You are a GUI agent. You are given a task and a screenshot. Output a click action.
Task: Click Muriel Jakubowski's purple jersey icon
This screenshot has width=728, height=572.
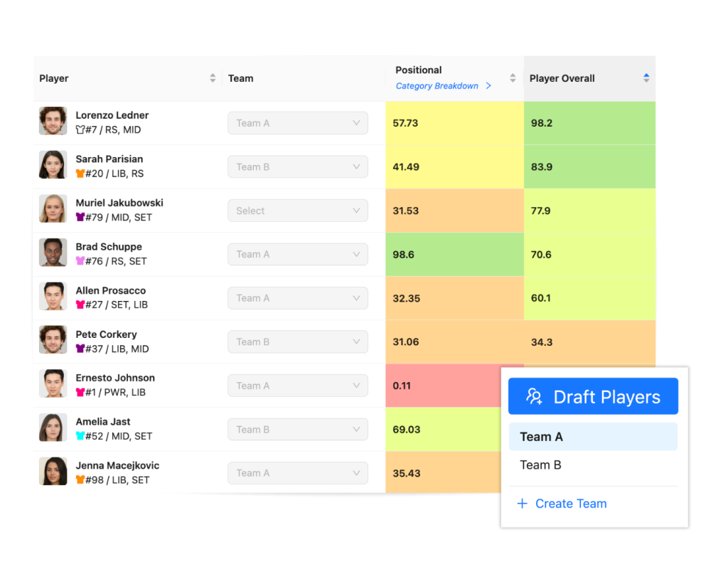(80, 216)
